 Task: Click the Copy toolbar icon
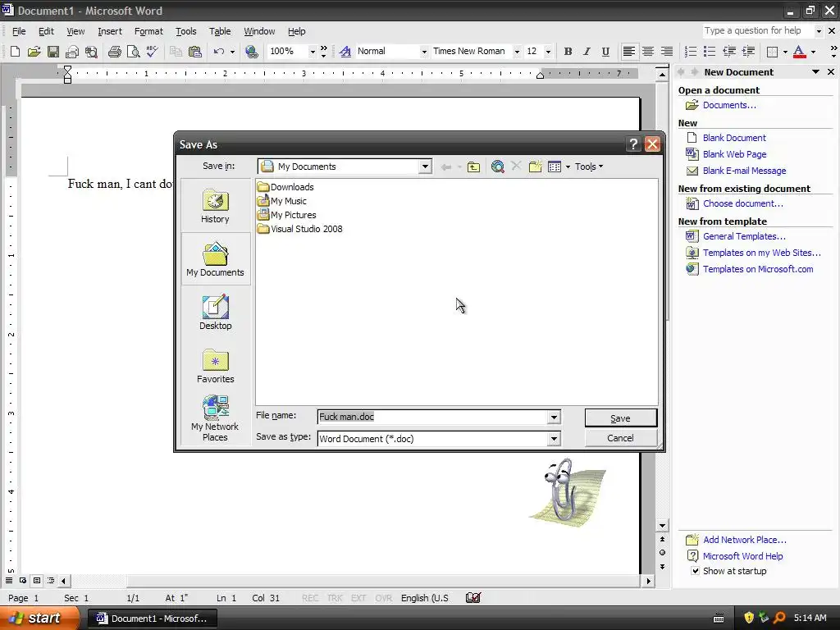[176, 52]
